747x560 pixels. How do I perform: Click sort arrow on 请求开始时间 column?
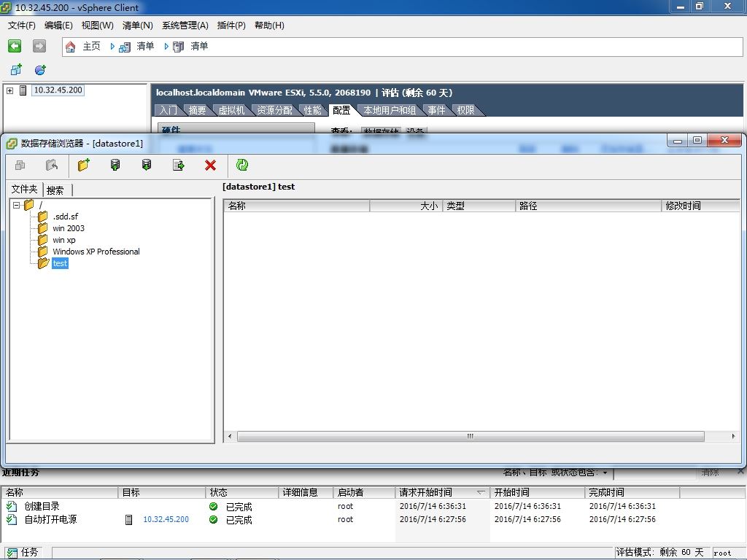coord(481,492)
